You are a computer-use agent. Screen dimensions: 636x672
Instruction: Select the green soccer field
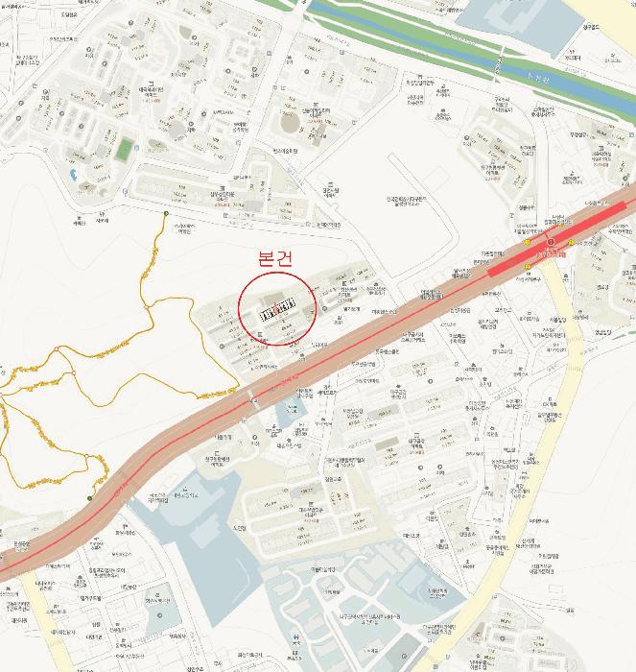tap(124, 150)
